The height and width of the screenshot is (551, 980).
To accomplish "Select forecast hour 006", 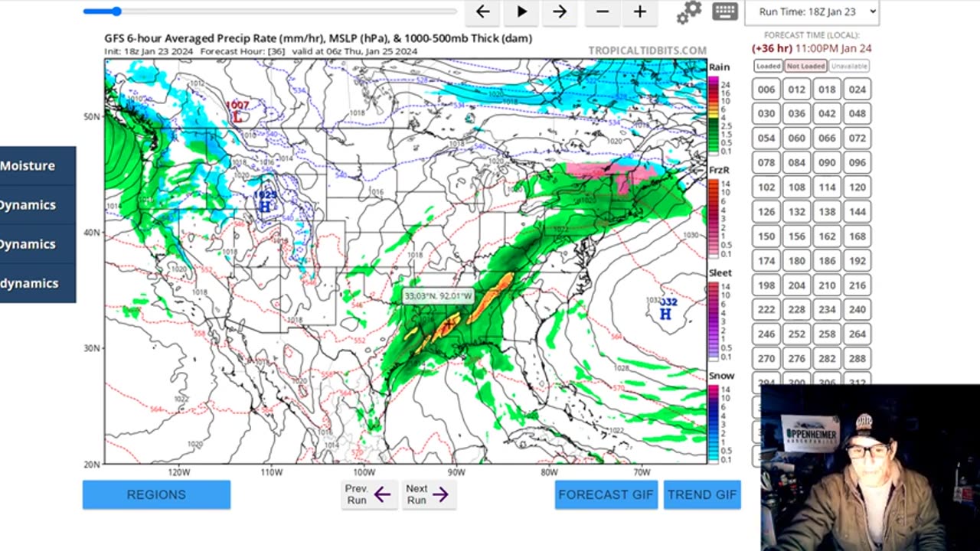I will 766,90.
